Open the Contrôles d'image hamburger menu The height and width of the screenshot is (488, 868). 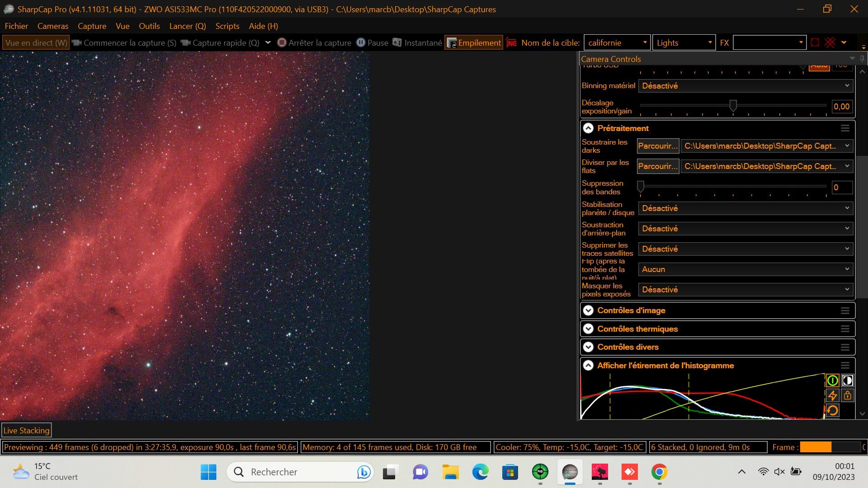[845, 310]
